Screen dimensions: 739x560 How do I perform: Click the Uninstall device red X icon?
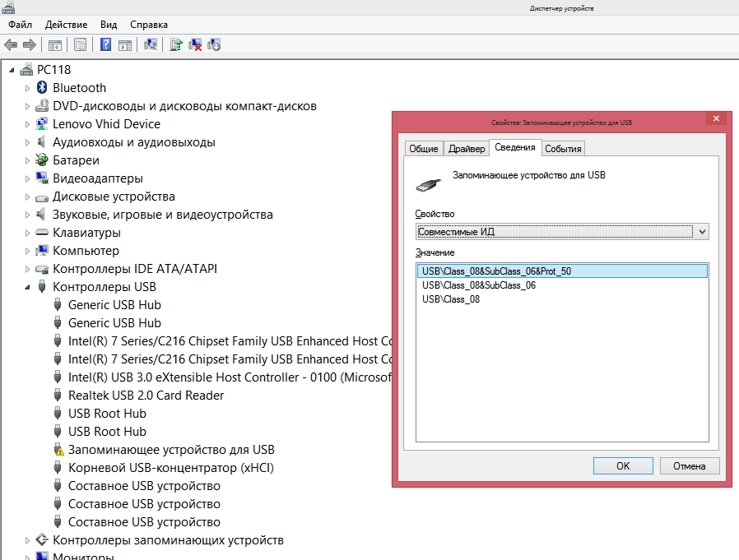pos(196,44)
